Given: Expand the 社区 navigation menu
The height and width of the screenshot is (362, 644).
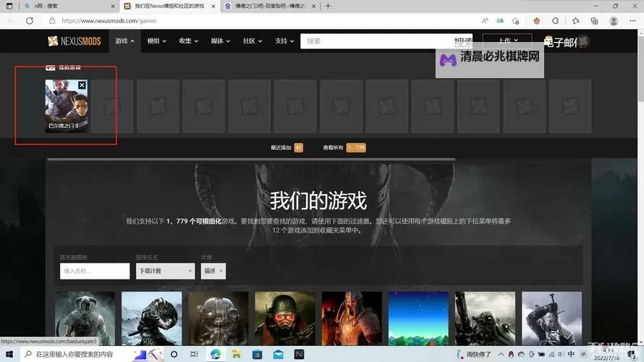Looking at the screenshot, I should tap(253, 41).
